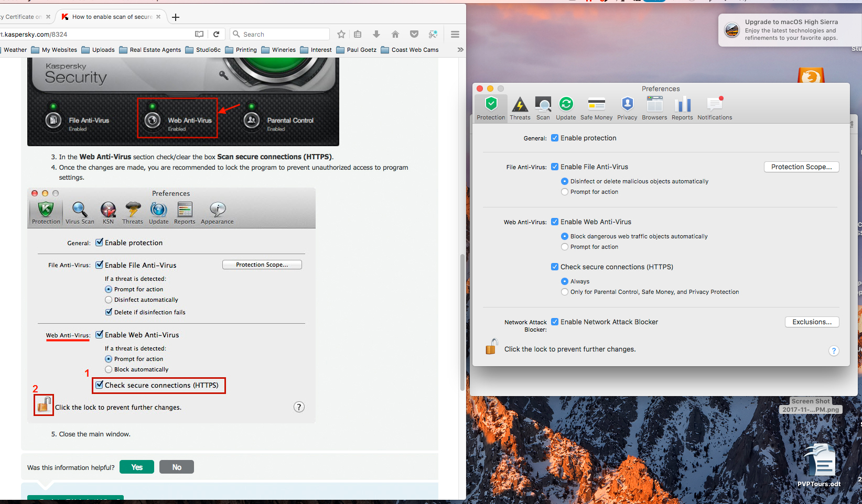
Task: Show more bookmarks with the overflow chevron
Action: pyautogui.click(x=460, y=50)
